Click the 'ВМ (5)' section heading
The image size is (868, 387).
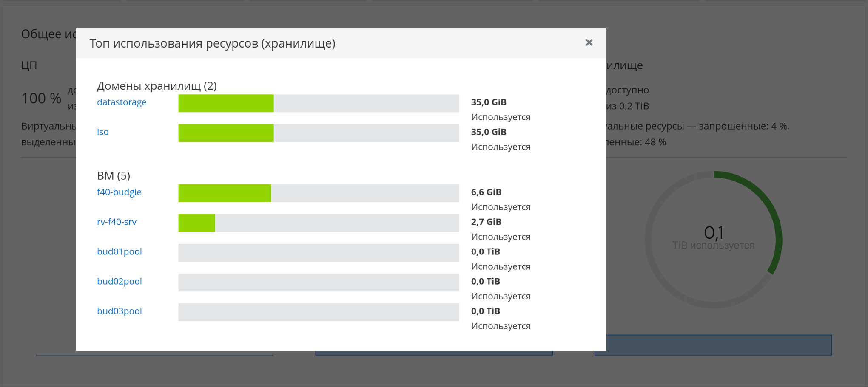point(114,176)
